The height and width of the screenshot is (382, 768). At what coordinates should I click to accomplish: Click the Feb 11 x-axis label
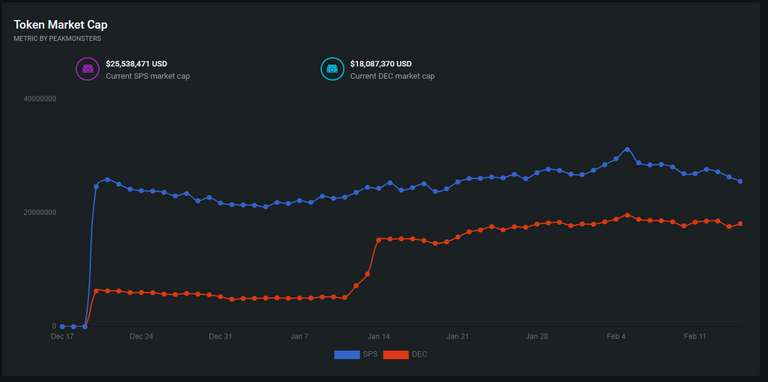pyautogui.click(x=695, y=336)
